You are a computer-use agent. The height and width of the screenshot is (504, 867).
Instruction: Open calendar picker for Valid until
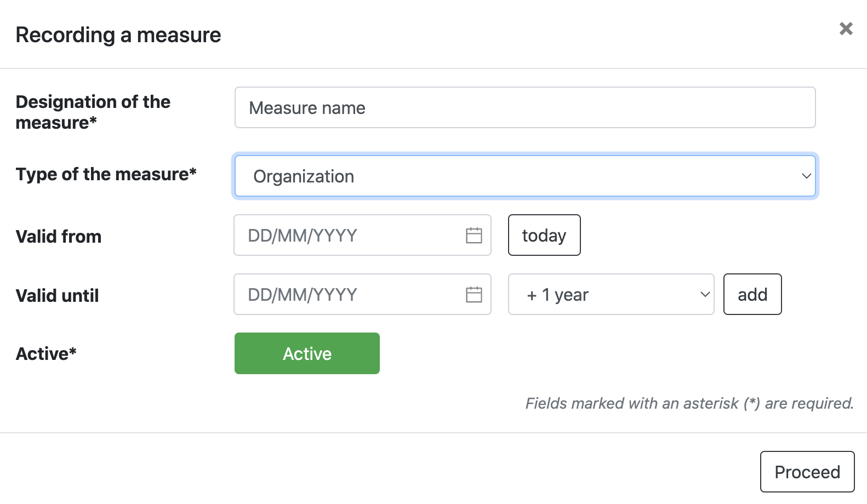coord(474,294)
